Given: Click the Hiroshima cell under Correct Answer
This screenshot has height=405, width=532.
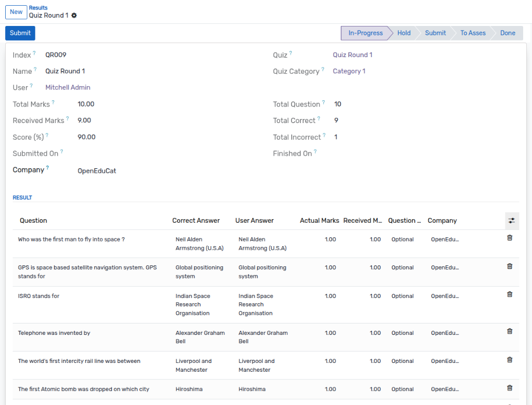Looking at the screenshot, I should tap(189, 389).
